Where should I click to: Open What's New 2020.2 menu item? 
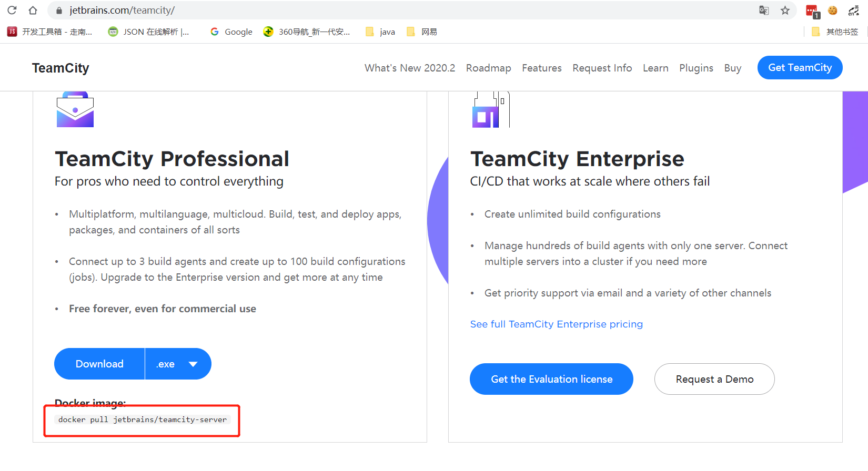[x=410, y=68]
